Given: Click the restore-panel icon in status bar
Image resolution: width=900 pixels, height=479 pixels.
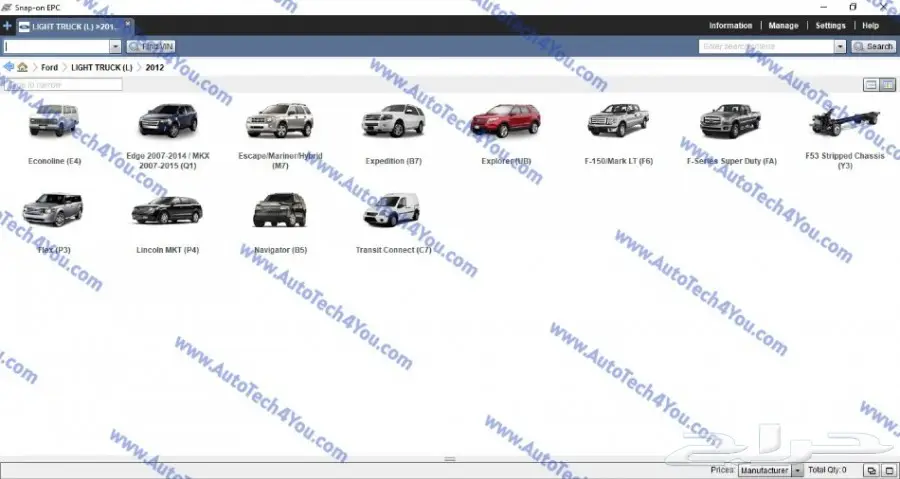Looking at the screenshot, I should tap(871, 471).
